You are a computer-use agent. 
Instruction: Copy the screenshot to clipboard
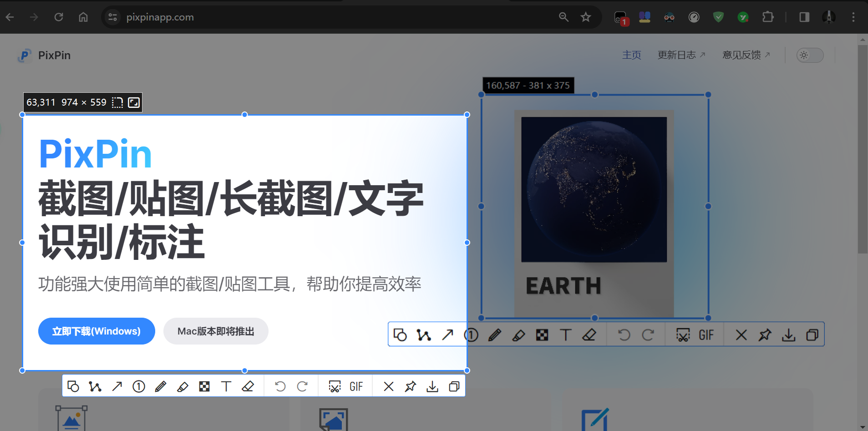pyautogui.click(x=454, y=386)
